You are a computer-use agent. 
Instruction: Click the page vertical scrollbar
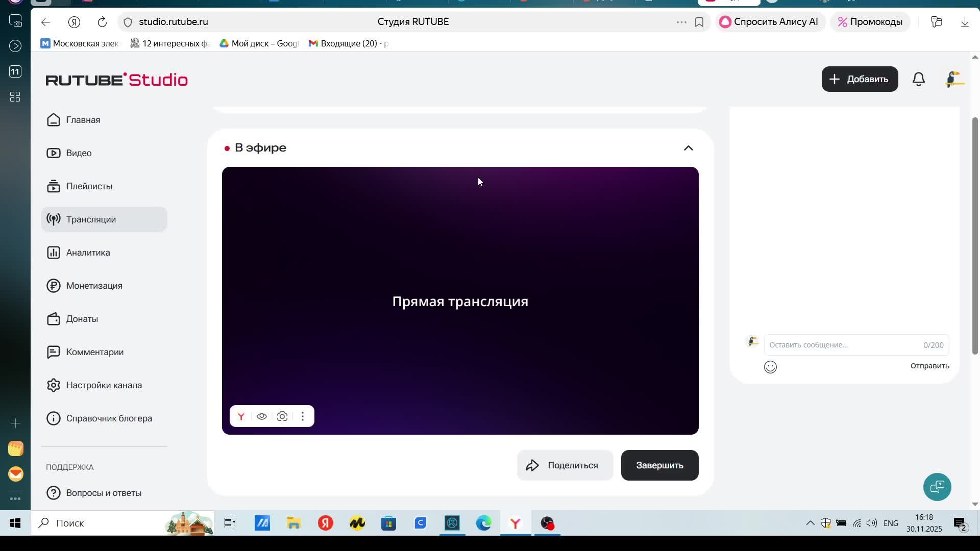click(974, 235)
